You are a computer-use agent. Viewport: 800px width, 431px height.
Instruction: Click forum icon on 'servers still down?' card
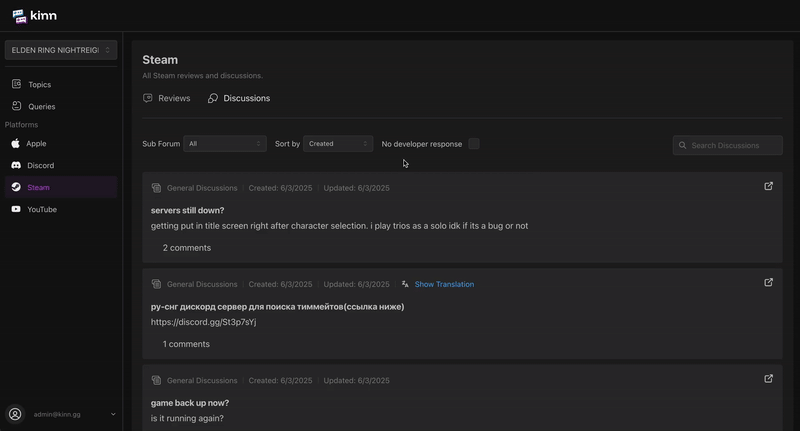pyautogui.click(x=156, y=188)
